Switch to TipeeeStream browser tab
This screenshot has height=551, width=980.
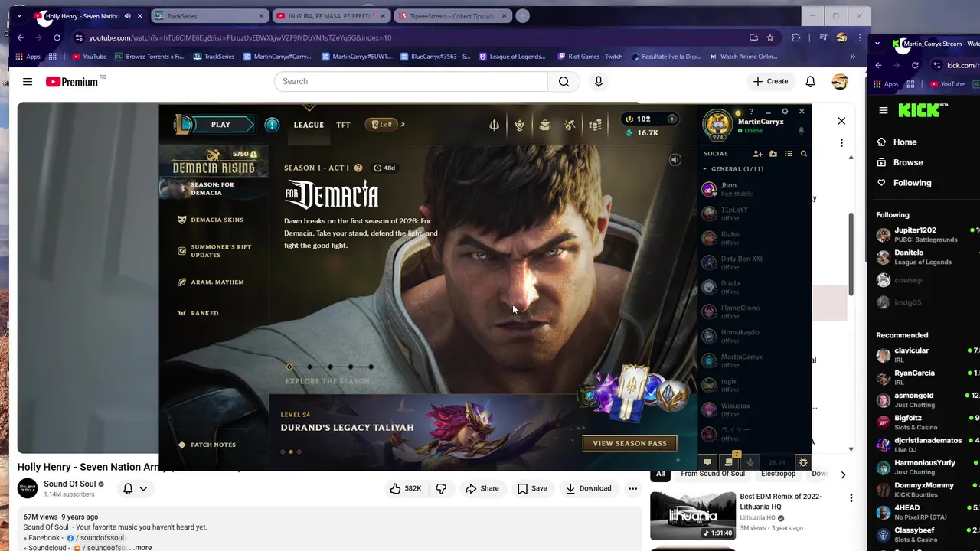[x=453, y=16]
